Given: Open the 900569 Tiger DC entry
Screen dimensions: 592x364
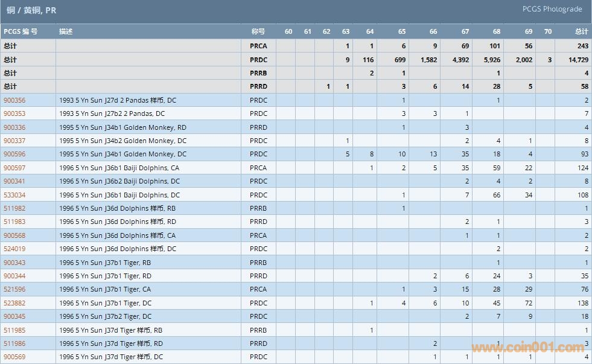Looking at the screenshot, I should click(14, 357).
